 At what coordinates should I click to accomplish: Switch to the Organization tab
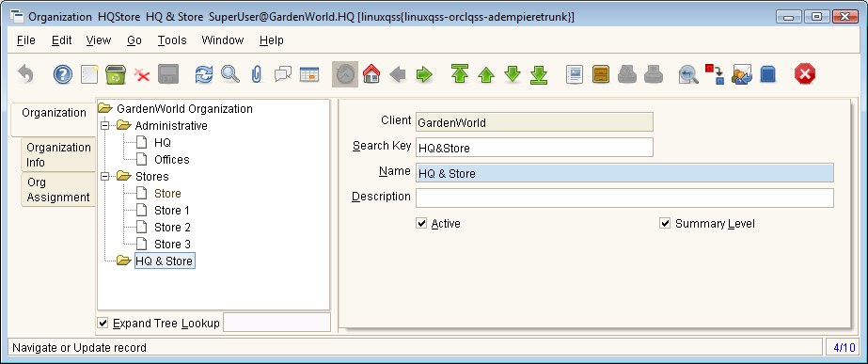click(x=54, y=119)
